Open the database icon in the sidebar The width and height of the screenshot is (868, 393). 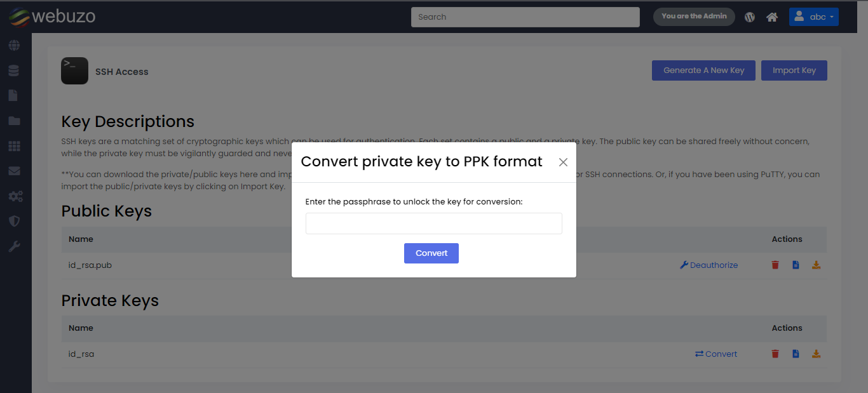tap(14, 70)
